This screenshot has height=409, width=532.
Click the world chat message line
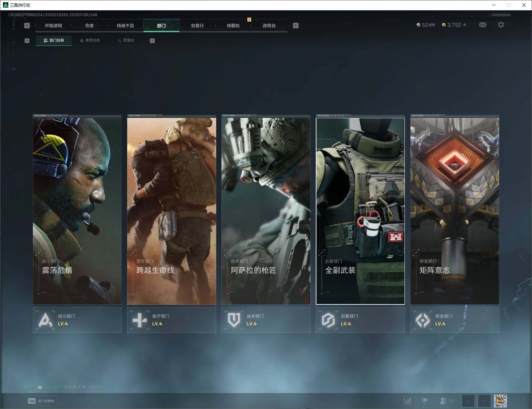64,387
